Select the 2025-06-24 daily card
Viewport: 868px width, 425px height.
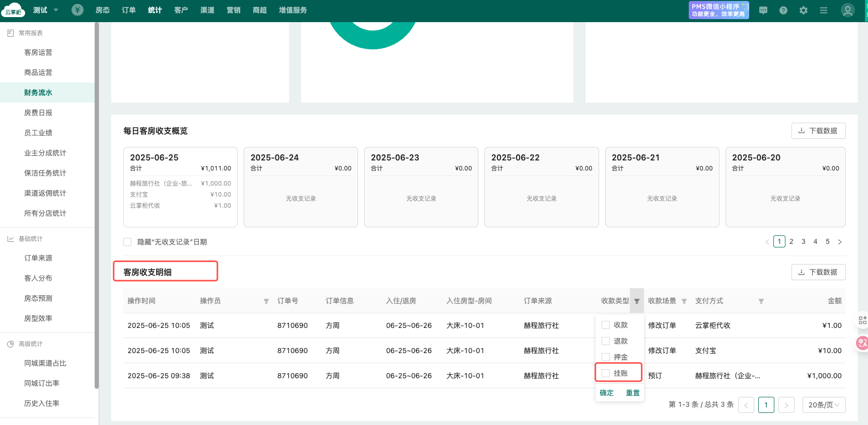[301, 187]
